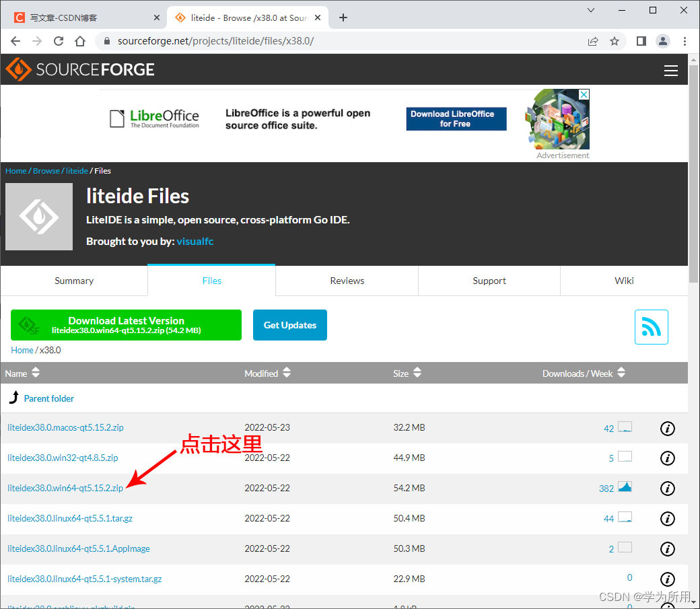Image resolution: width=700 pixels, height=609 pixels.
Task: Go to the browser home page icon
Action: click(80, 41)
